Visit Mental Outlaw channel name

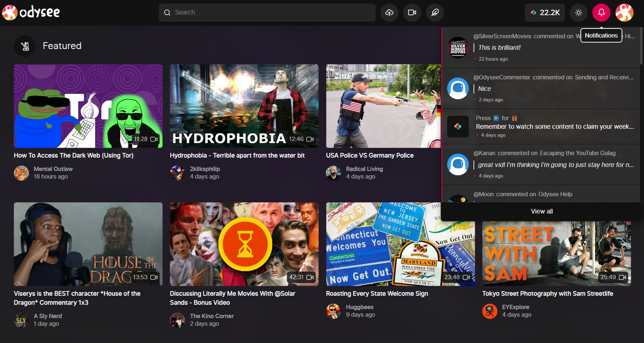53,169
